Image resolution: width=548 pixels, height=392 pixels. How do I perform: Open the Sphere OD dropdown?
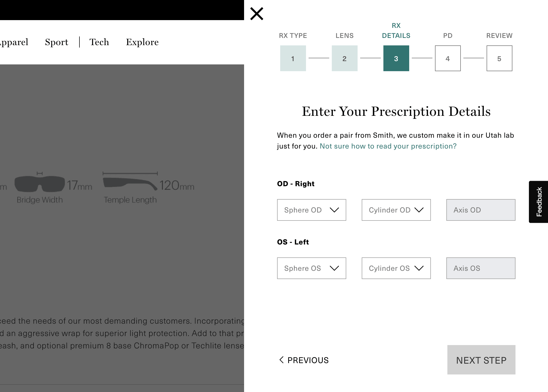click(311, 210)
